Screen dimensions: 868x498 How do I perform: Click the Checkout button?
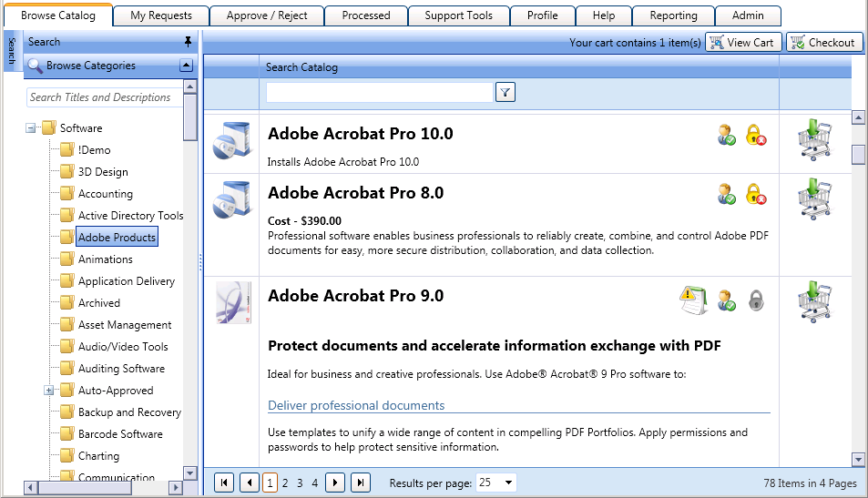pos(824,43)
